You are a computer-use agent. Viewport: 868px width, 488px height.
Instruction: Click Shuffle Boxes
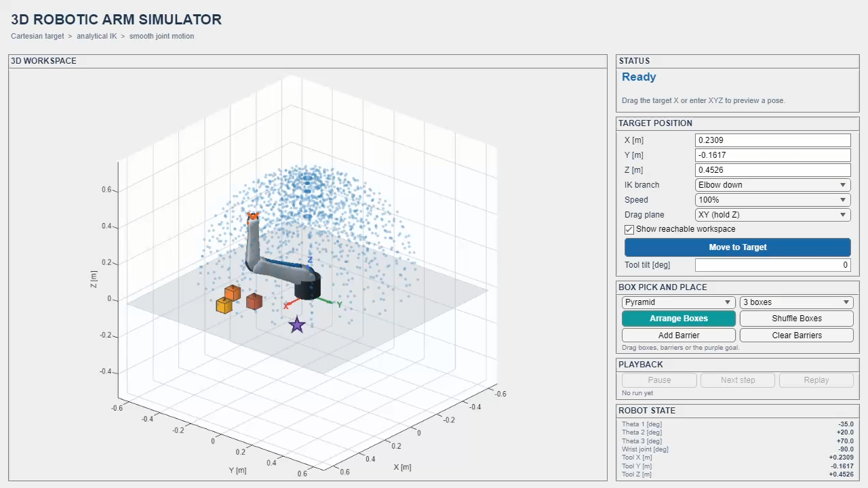797,319
